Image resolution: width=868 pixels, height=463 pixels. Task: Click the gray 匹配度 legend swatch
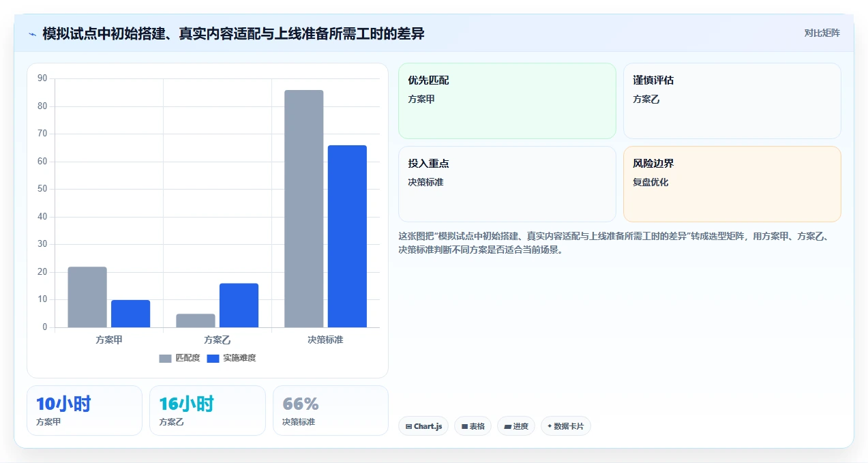[166, 359]
